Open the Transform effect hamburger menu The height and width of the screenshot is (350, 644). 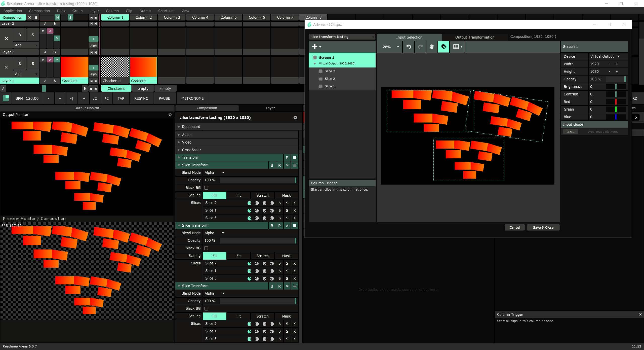tap(295, 158)
